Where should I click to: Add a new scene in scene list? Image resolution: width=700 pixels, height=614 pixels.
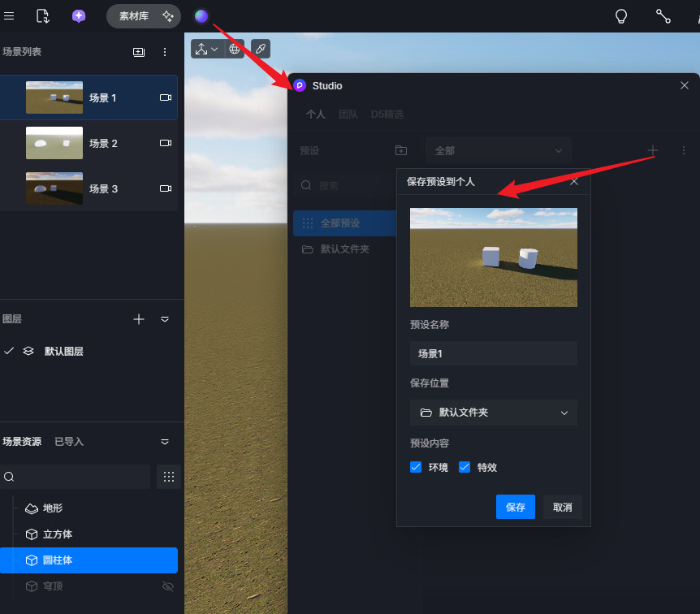tap(139, 52)
